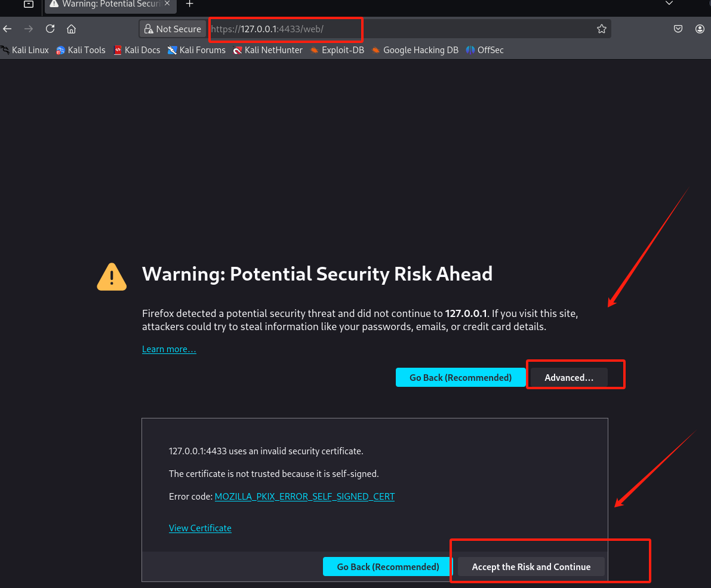Expand the list all tabs chevron
The width and height of the screenshot is (711, 588).
(669, 3)
